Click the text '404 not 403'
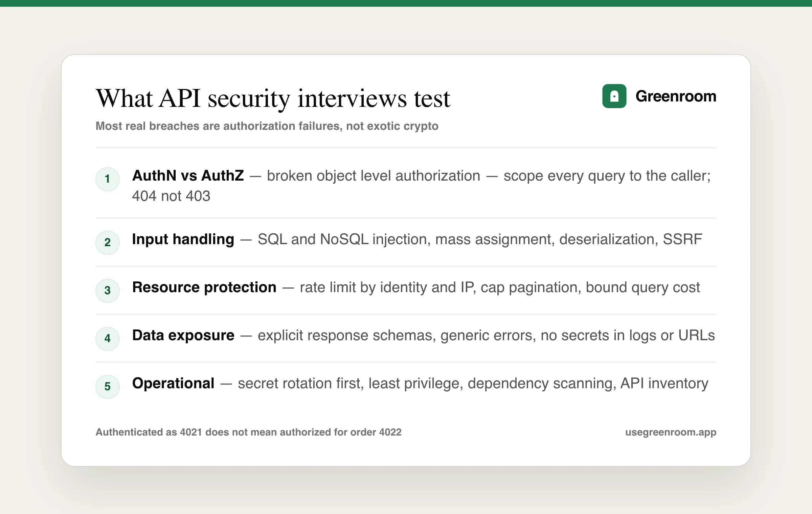The image size is (812, 514). tap(171, 196)
